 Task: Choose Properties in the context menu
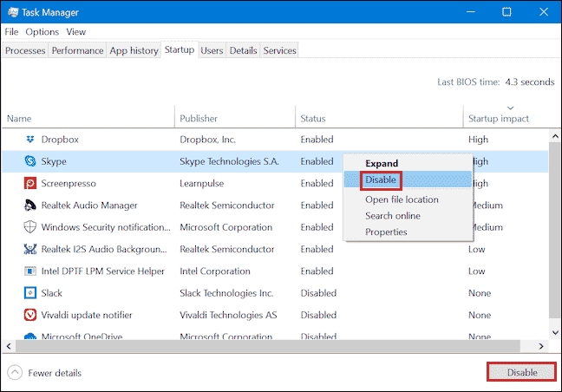pyautogui.click(x=408, y=232)
